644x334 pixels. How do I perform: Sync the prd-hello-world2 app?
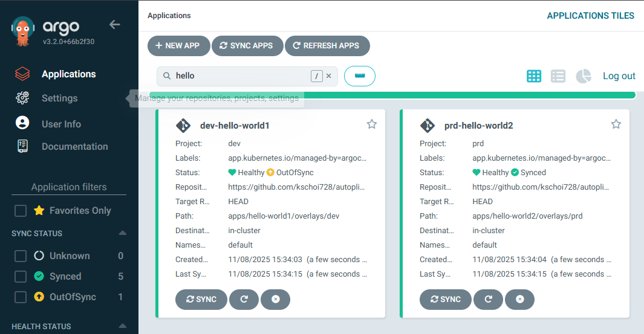[446, 300]
